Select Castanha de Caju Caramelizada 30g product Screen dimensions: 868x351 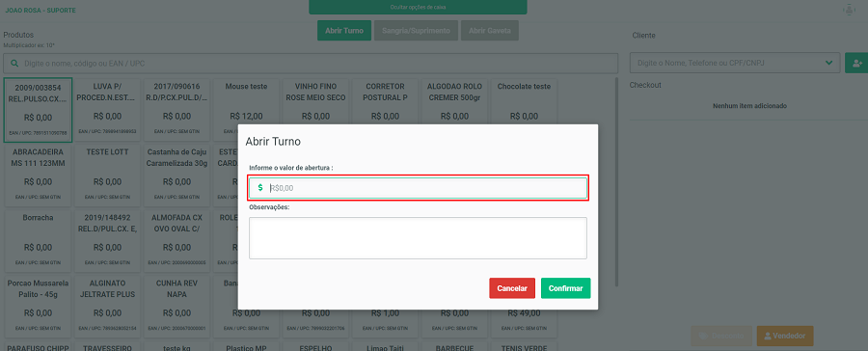(177, 175)
